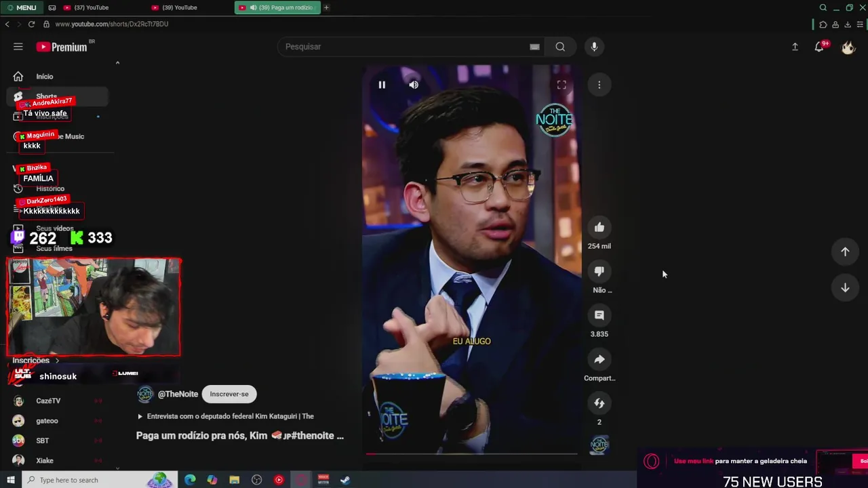Go to next Short down arrow
The height and width of the screenshot is (488, 868).
845,288
